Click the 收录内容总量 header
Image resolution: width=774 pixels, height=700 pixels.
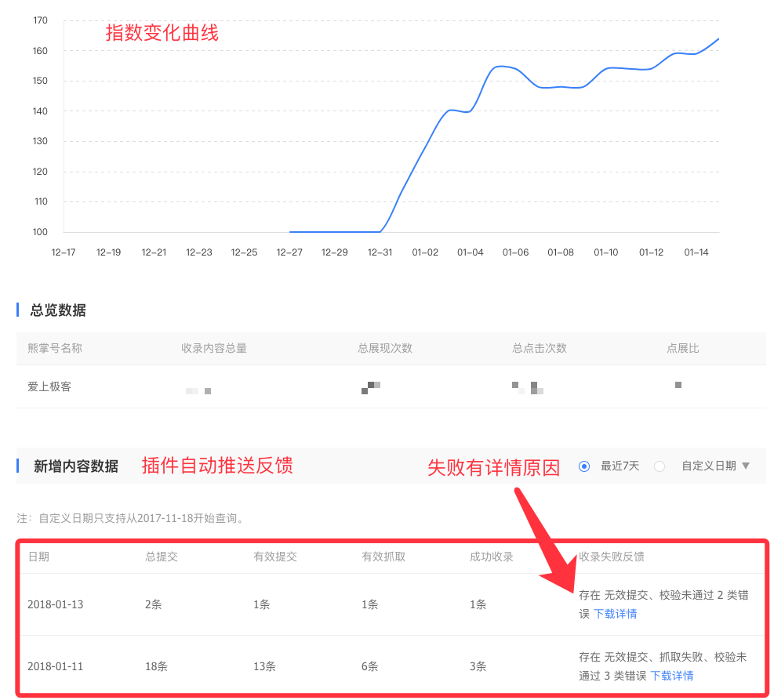214,348
